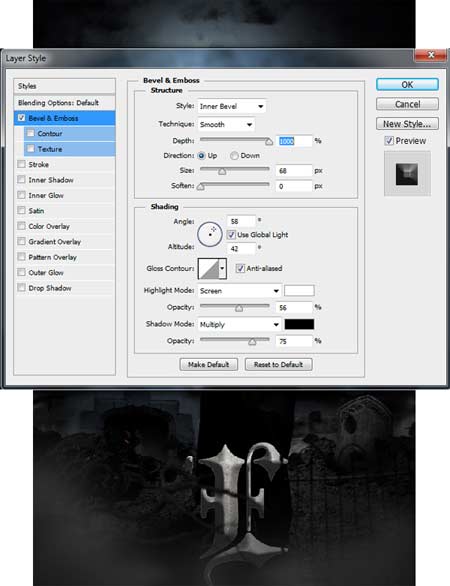Select the Down direction radio button

pos(234,155)
